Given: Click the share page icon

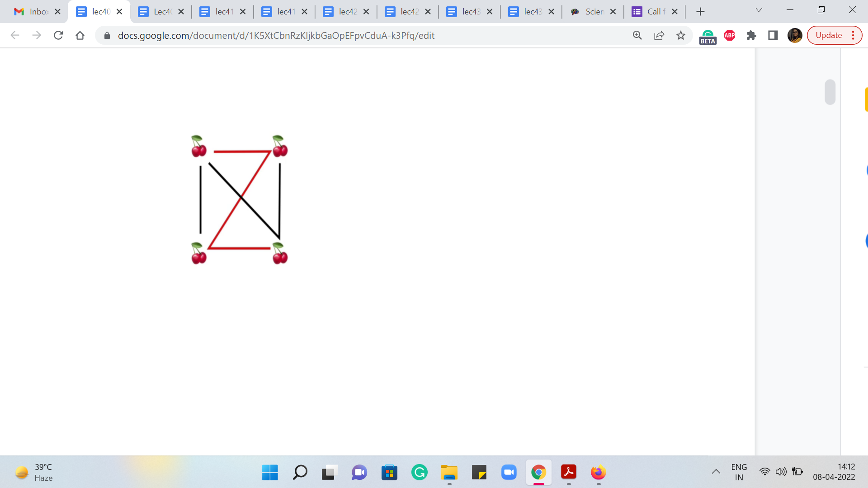Looking at the screenshot, I should coord(659,35).
